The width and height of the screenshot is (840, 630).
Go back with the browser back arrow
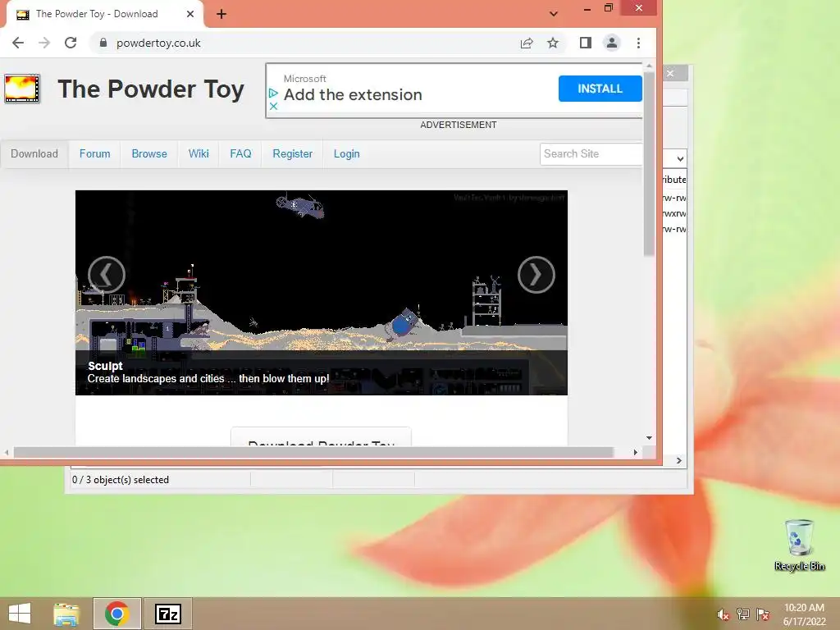pos(18,43)
